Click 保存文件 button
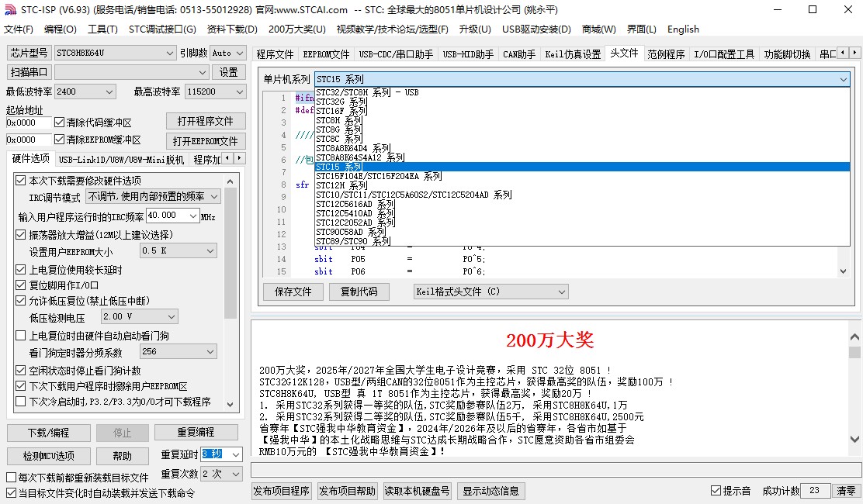The width and height of the screenshot is (863, 504). (293, 292)
